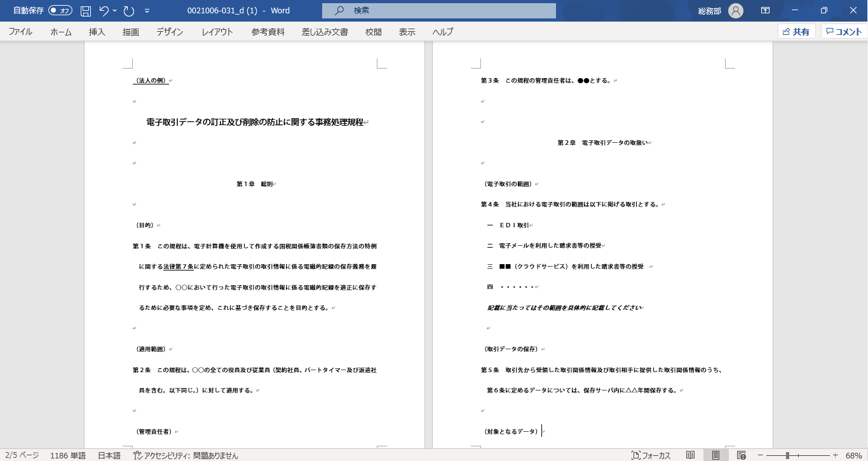Switch to Read Mode view icon
This screenshot has height=461, width=868.
pos(691,455)
